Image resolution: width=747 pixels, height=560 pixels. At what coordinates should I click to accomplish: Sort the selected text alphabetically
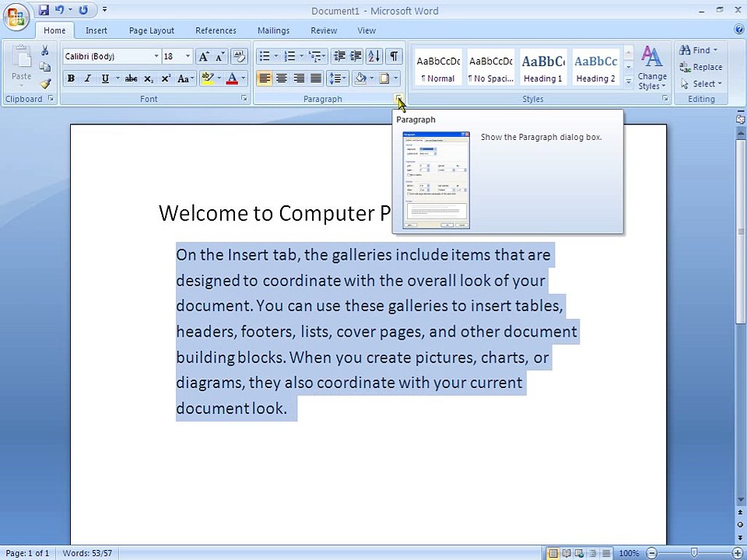coord(374,57)
